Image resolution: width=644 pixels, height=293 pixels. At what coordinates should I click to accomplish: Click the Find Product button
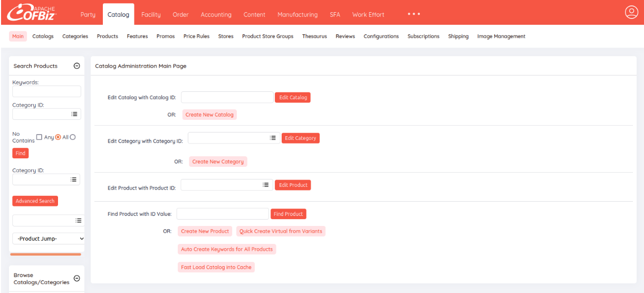(289, 214)
